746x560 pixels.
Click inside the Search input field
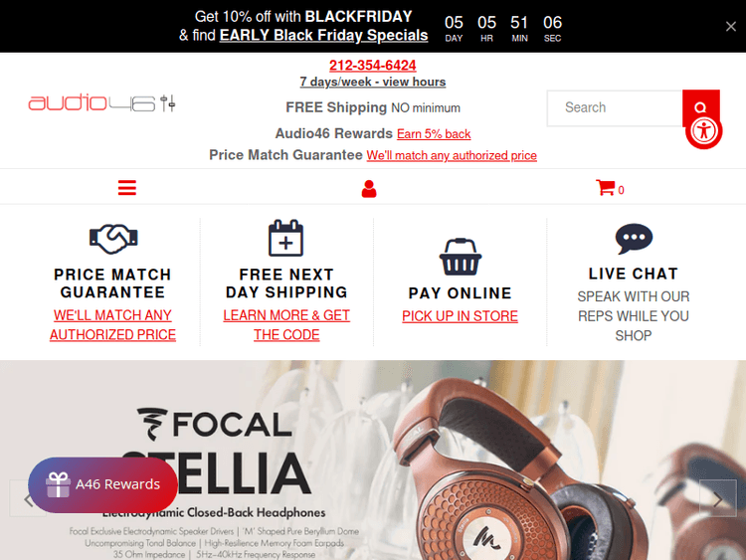615,108
